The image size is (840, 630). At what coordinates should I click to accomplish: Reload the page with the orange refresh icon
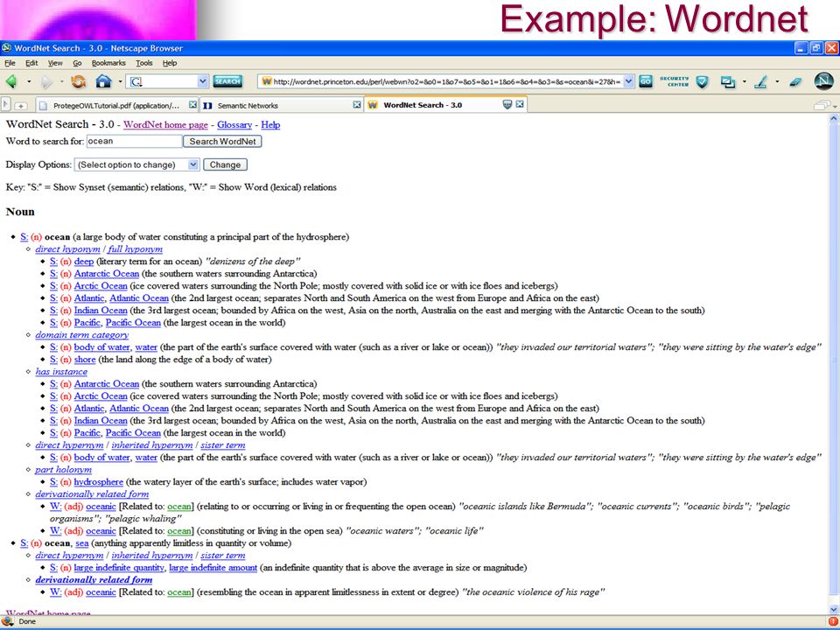pyautogui.click(x=78, y=81)
